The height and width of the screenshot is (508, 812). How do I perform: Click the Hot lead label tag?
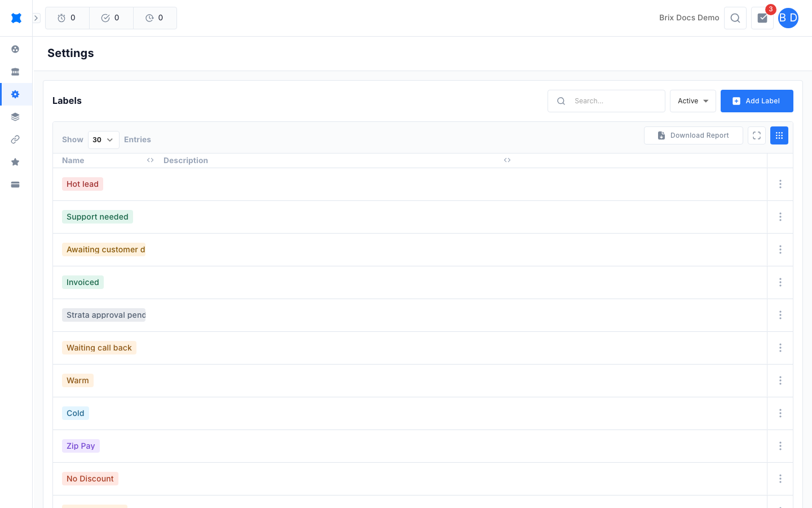(82, 184)
